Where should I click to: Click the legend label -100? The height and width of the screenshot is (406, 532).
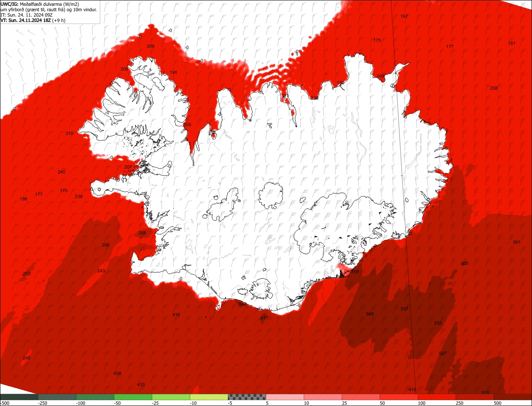pos(80,403)
